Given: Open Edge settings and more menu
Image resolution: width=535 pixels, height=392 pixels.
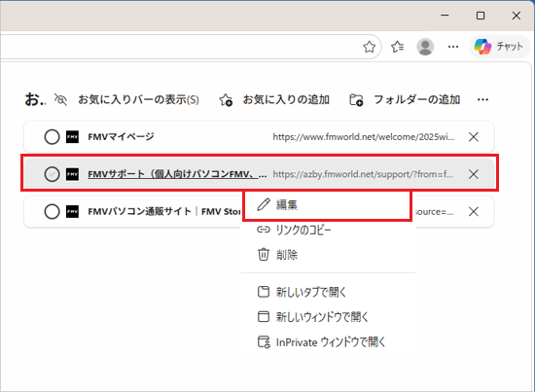Looking at the screenshot, I should tap(453, 47).
